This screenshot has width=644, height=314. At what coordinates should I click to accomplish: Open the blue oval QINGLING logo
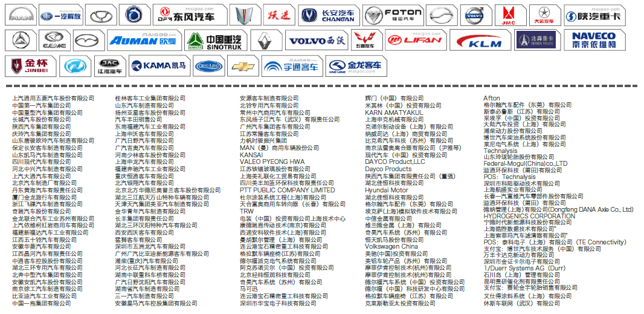(209, 67)
